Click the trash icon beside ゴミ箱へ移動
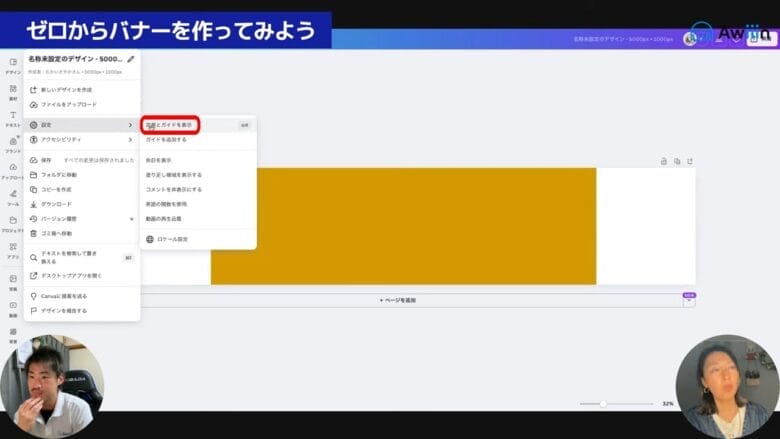 coord(33,233)
